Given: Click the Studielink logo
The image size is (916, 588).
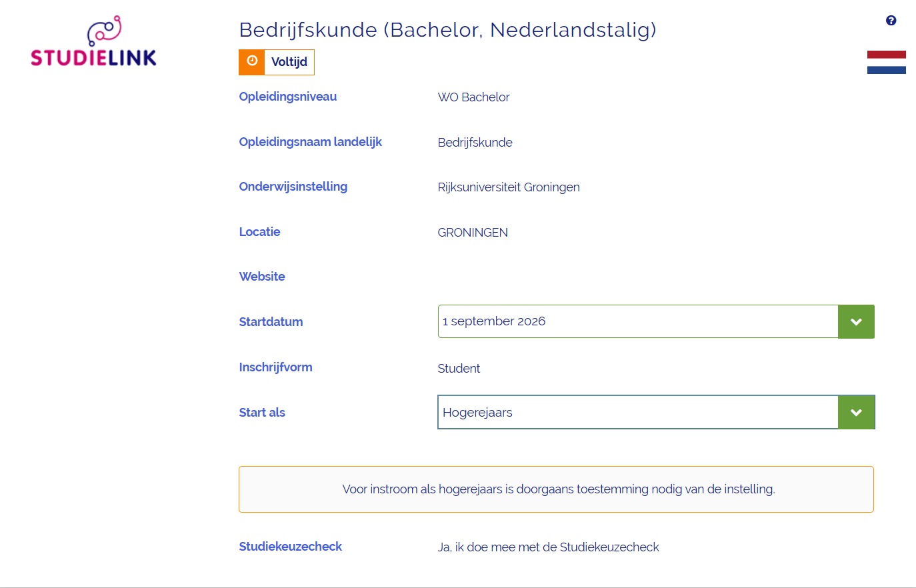Looking at the screenshot, I should 93,41.
